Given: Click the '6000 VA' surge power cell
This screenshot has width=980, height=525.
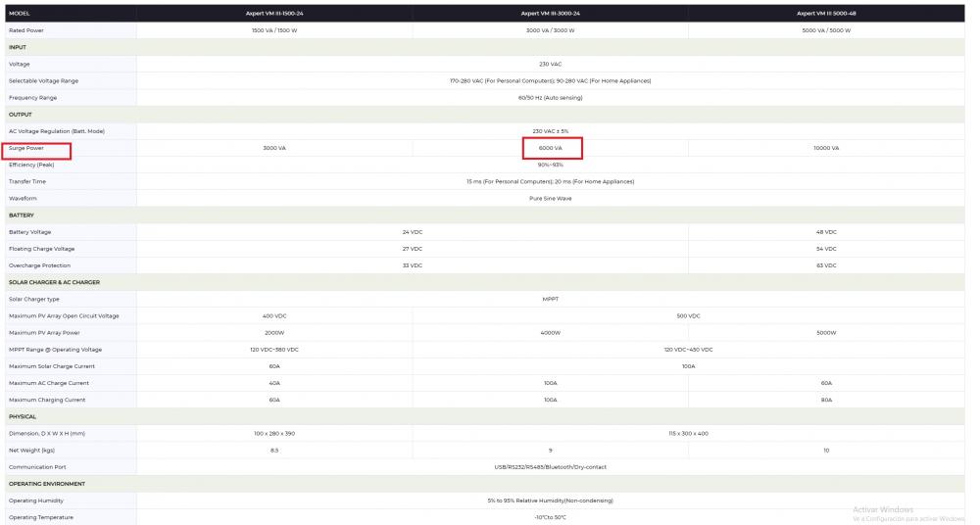Looking at the screenshot, I should [x=551, y=148].
